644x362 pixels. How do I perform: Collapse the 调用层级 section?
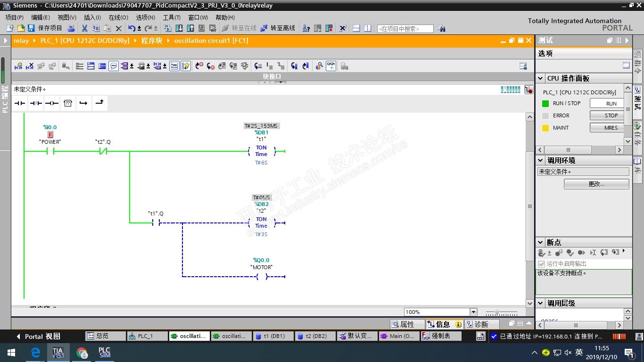[x=541, y=303]
